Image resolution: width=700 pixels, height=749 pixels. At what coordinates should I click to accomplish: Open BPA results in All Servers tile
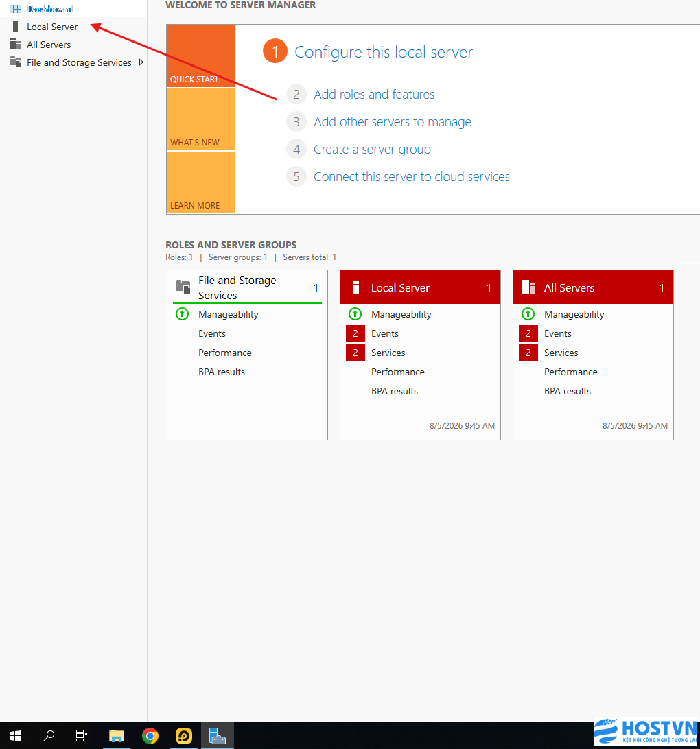[568, 391]
